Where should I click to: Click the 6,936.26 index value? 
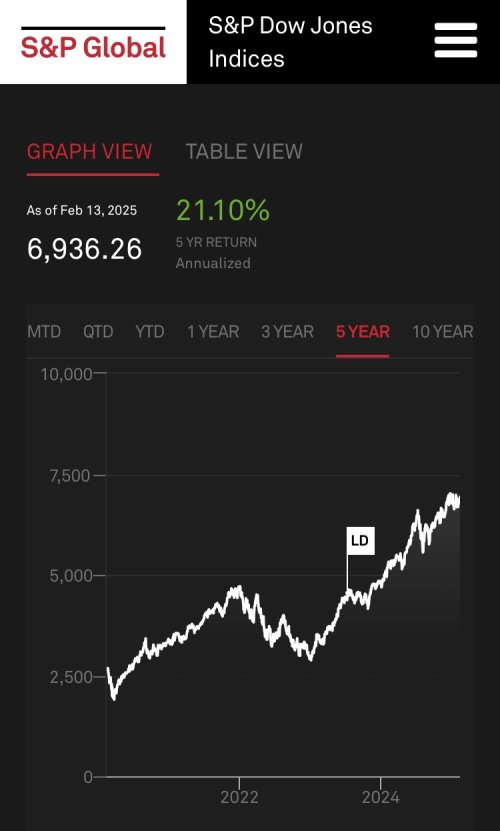(x=84, y=249)
